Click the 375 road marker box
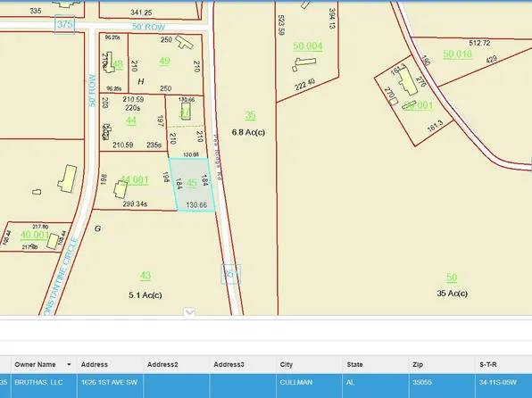 (64, 24)
